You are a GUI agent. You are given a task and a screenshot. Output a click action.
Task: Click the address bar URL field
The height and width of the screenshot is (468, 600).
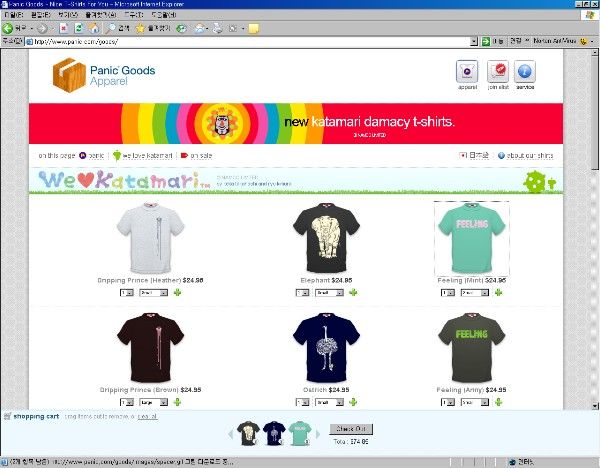pyautogui.click(x=247, y=41)
